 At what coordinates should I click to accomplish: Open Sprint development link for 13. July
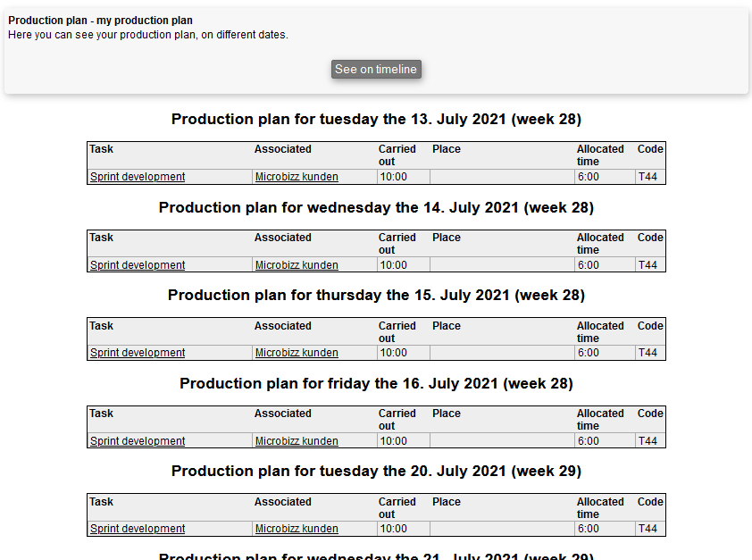tap(138, 177)
